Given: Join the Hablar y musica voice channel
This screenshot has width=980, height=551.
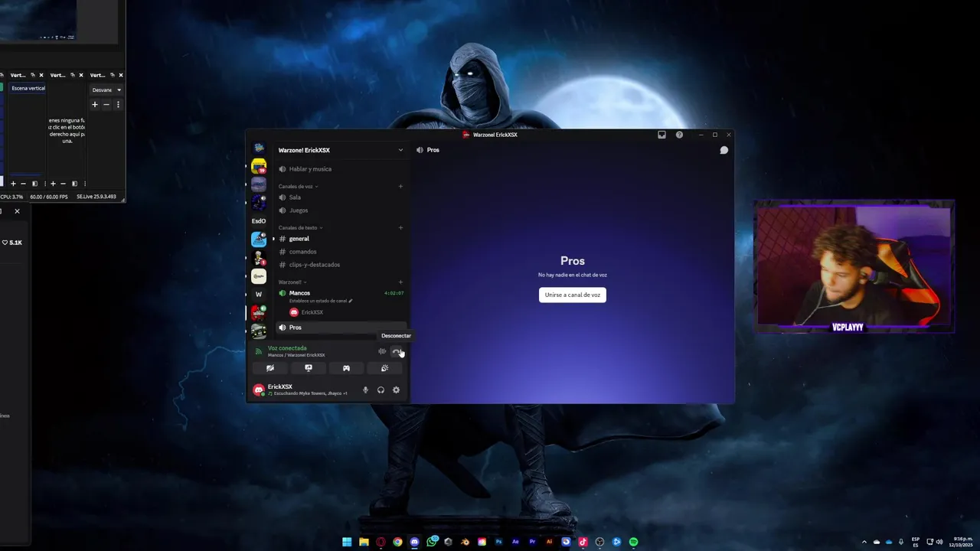Looking at the screenshot, I should tap(340, 169).
